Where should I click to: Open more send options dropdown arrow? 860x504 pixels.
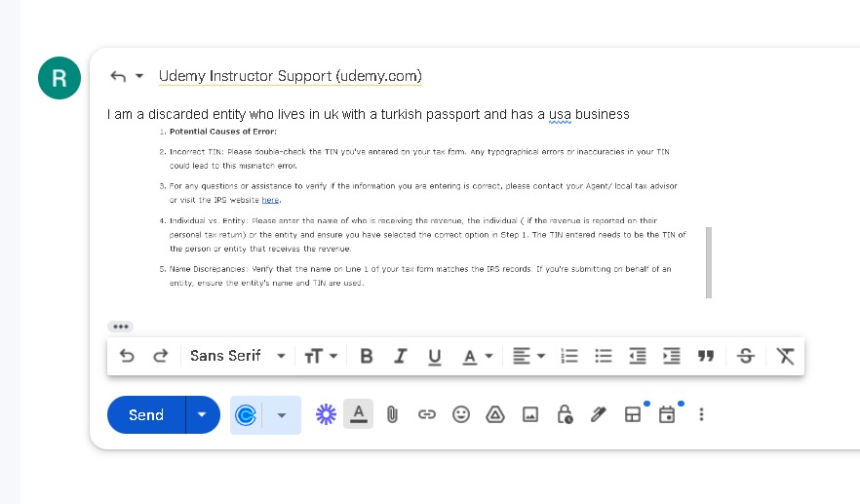pos(203,414)
